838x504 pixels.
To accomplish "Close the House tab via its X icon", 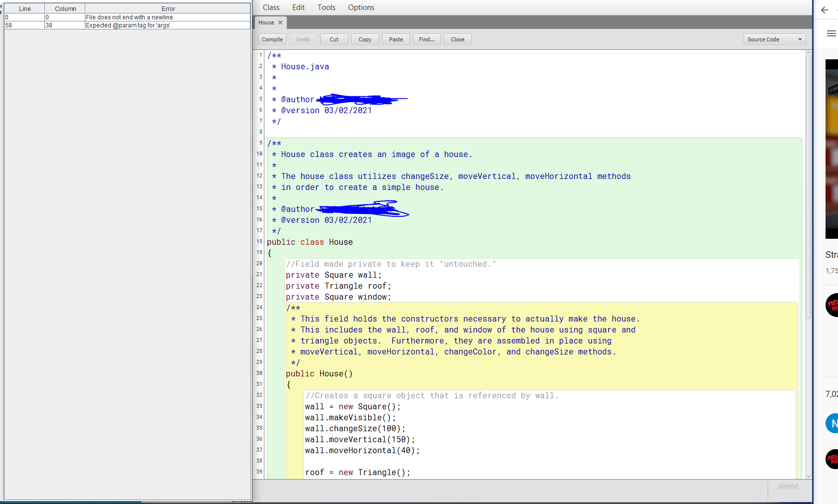I will coord(280,22).
